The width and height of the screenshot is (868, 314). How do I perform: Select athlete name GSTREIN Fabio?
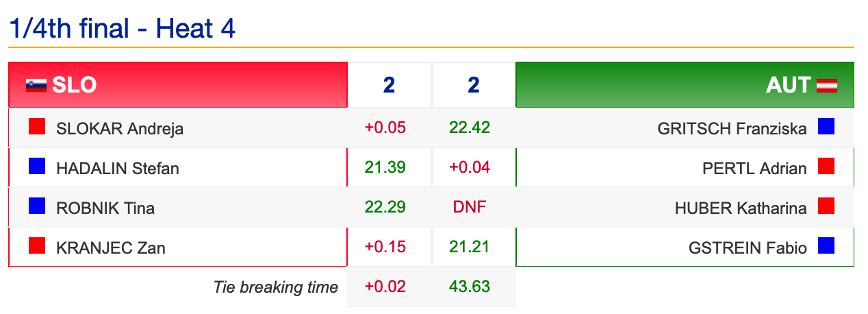tap(748, 247)
